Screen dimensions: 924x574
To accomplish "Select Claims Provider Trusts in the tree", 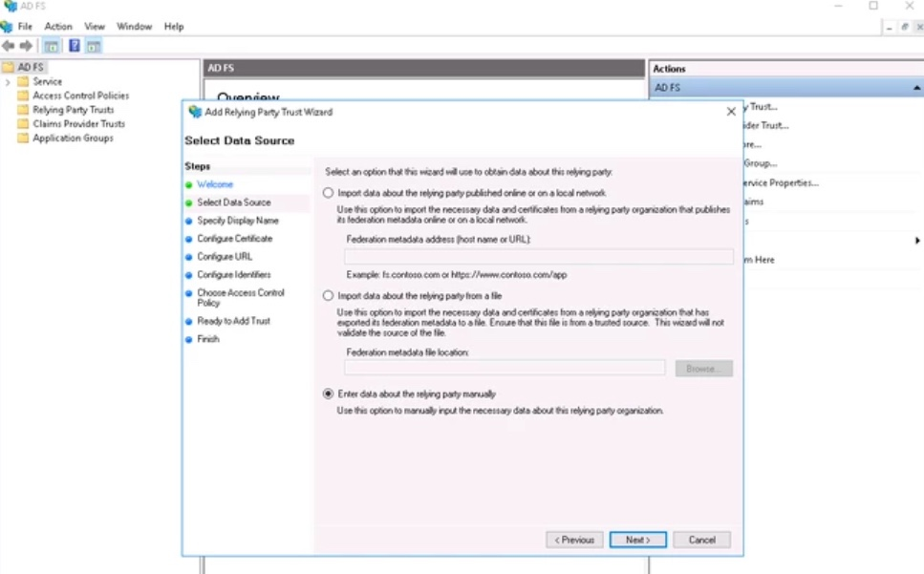I will point(79,123).
